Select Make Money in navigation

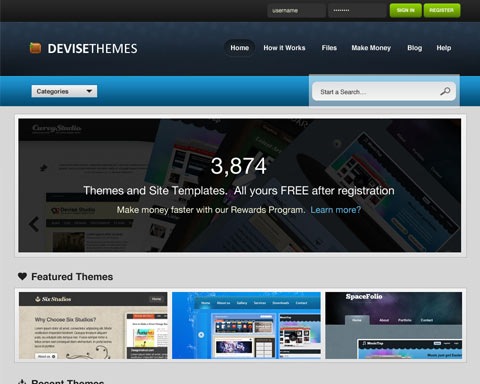371,48
